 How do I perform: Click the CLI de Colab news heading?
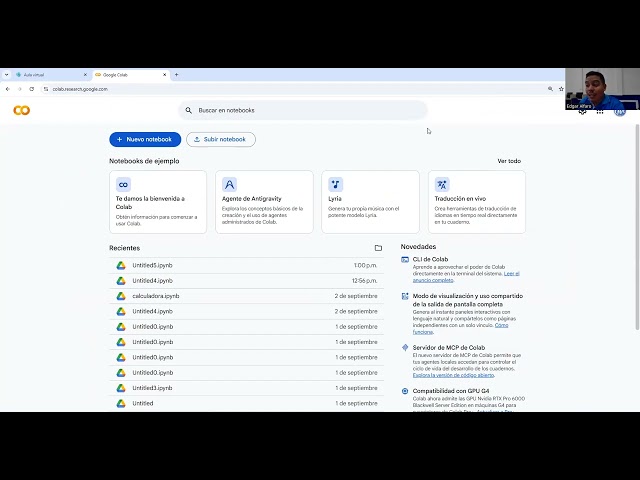click(430, 259)
